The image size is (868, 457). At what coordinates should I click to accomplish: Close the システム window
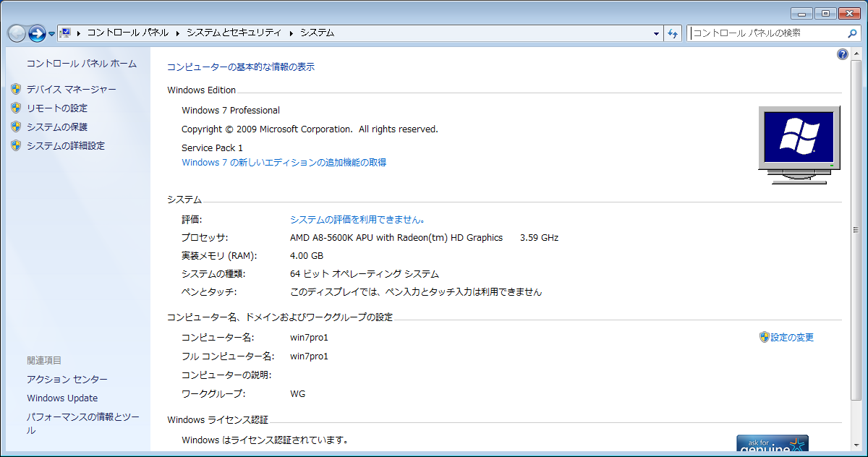click(x=848, y=13)
